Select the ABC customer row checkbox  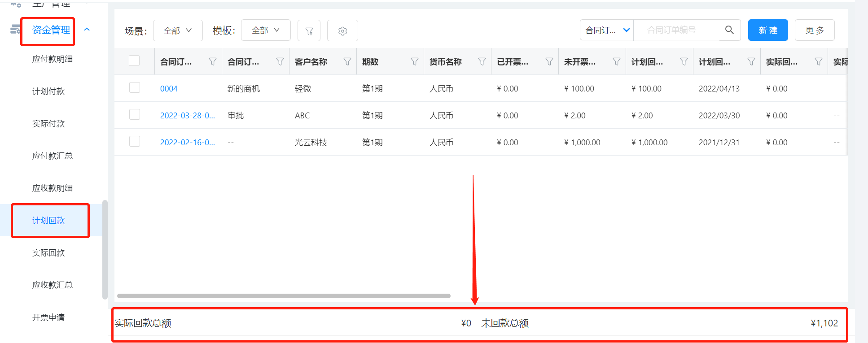pos(135,114)
